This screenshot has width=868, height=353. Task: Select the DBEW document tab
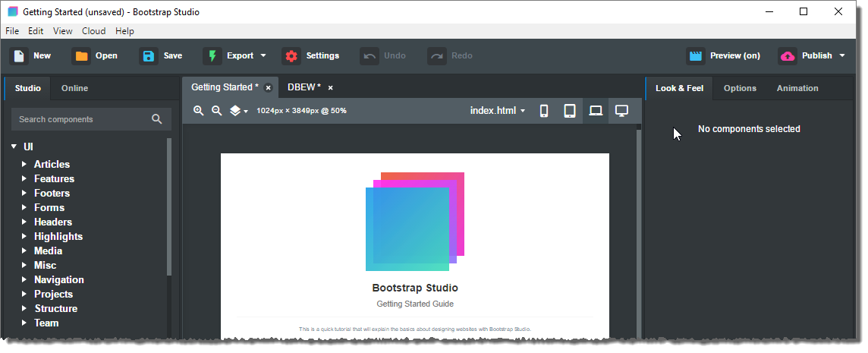(304, 87)
